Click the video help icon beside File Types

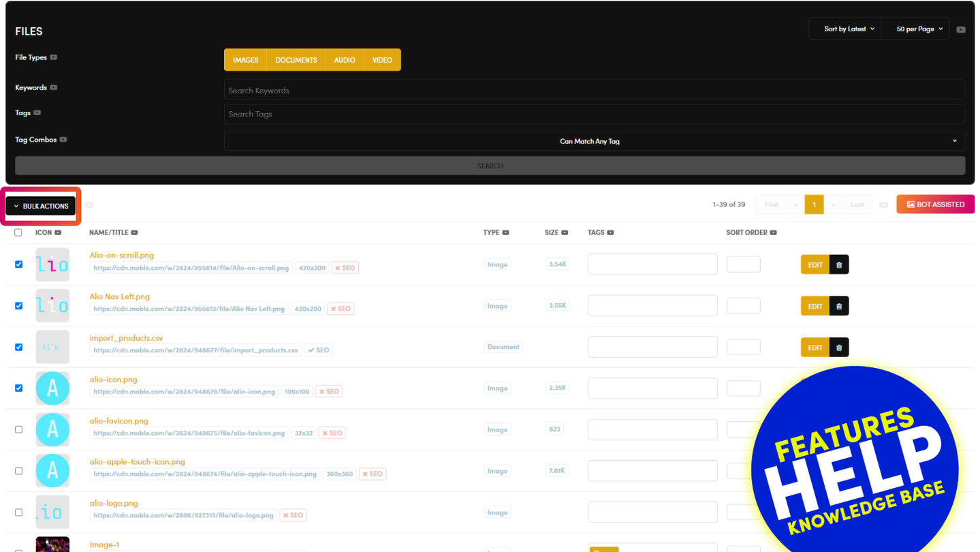pos(54,57)
